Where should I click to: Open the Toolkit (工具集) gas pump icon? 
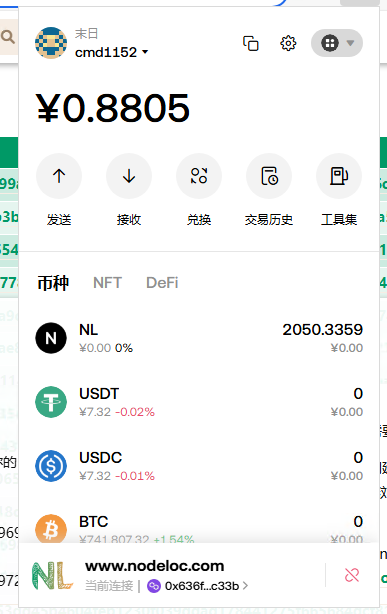point(339,176)
